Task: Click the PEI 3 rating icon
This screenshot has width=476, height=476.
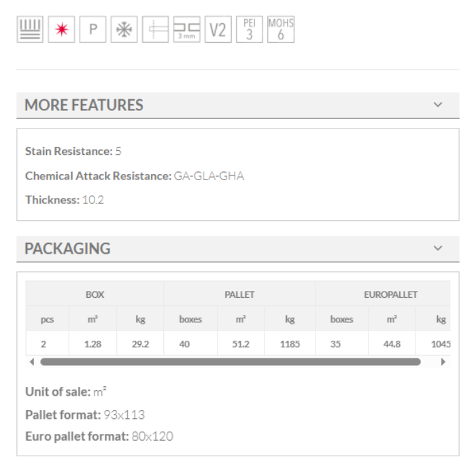Action: (249, 30)
